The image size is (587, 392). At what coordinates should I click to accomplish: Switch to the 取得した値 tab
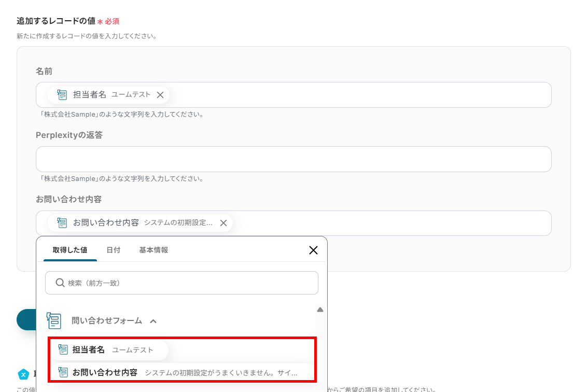coord(69,249)
